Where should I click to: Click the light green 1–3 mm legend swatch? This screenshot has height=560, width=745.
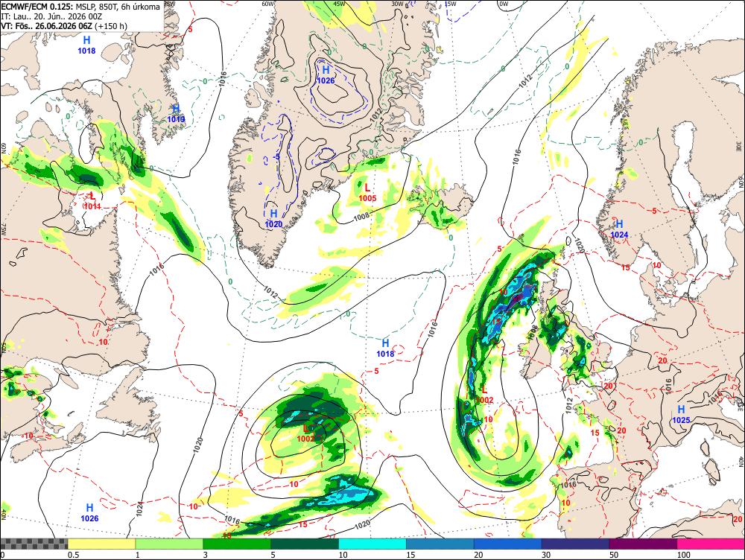point(169,544)
